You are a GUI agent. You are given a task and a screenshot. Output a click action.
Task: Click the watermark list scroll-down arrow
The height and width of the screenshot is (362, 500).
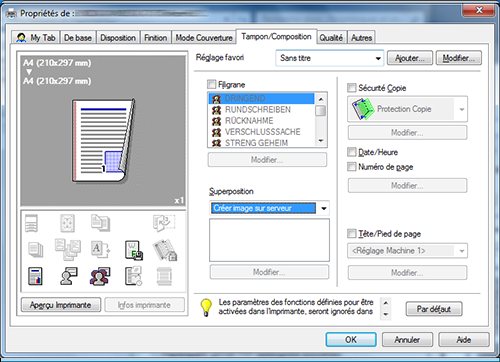321,141
